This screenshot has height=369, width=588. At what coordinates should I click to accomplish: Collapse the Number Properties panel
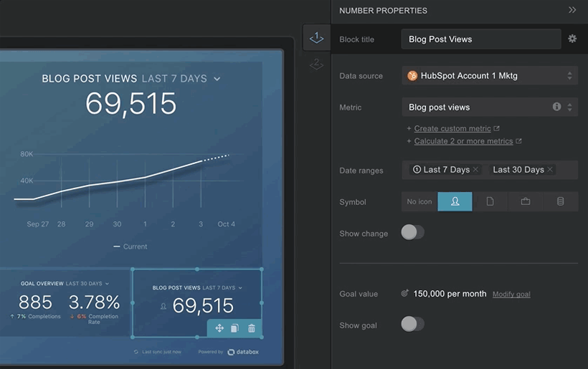[x=572, y=10]
